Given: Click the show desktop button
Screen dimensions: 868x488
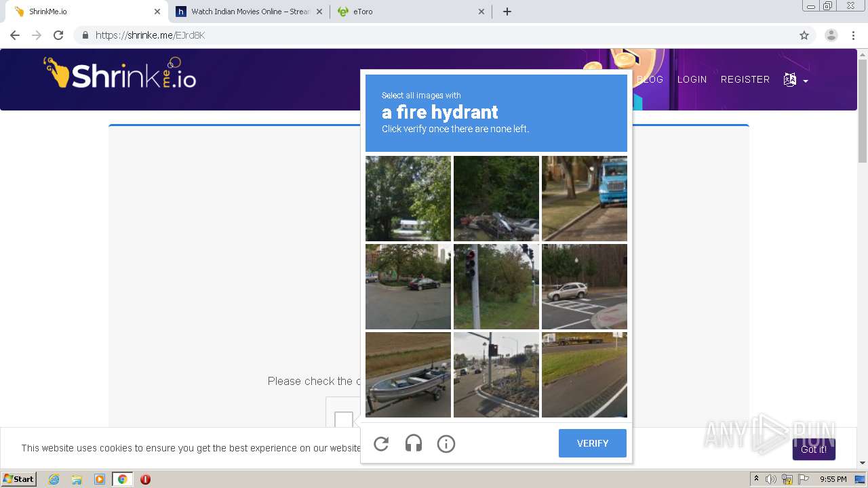Looking at the screenshot, I should click(861, 479).
